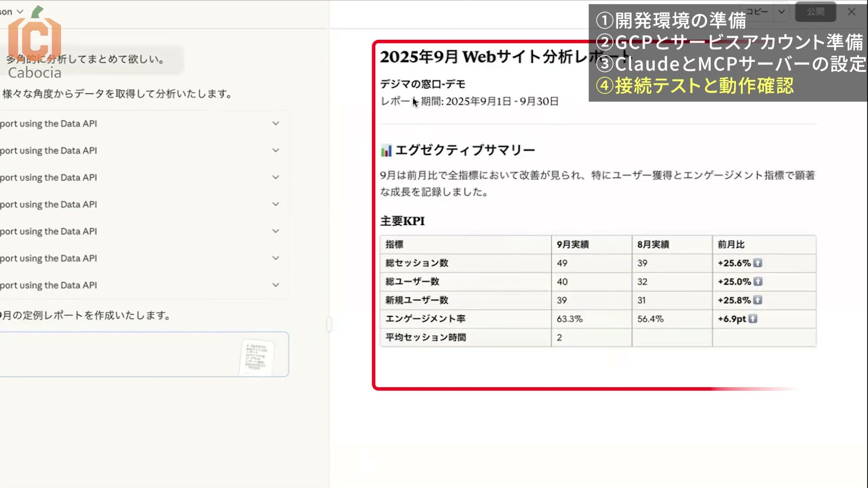Click the panel divider resize handle

[329, 324]
